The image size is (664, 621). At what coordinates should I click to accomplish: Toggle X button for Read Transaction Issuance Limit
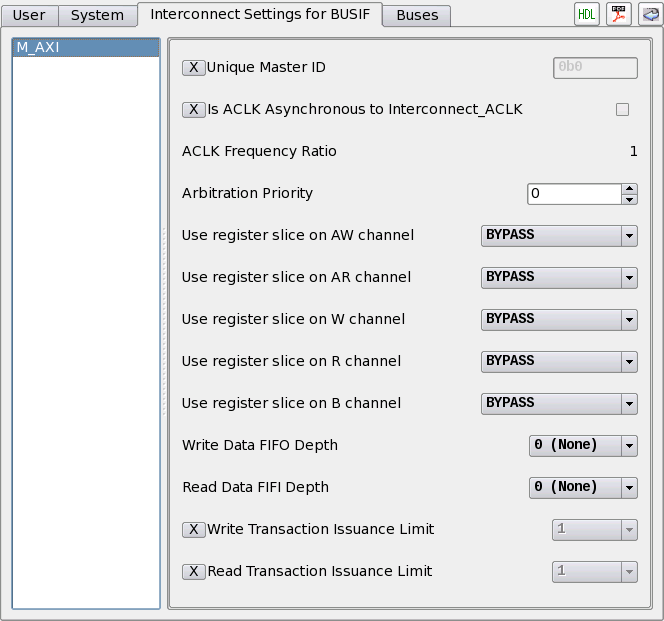(x=194, y=571)
